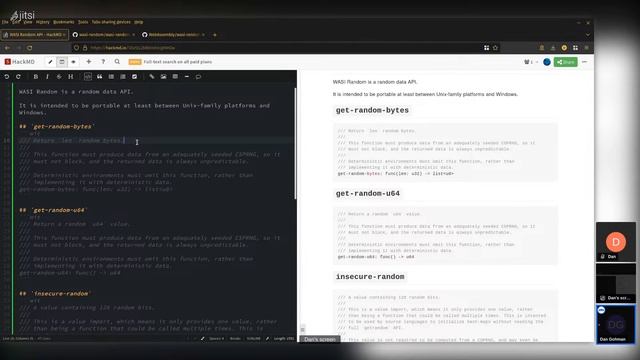Image resolution: width=640 pixels, height=360 pixels.
Task: Select the second GitHub wasi-random tab
Action: 104,35
